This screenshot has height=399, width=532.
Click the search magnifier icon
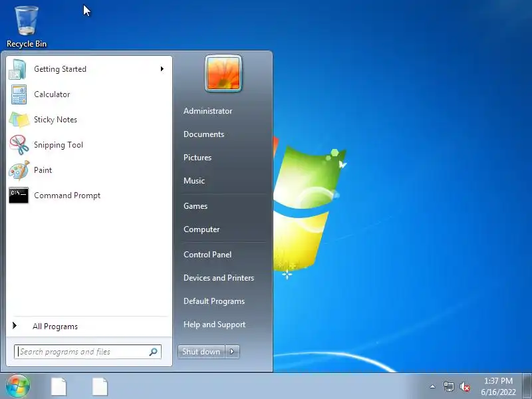coord(154,352)
